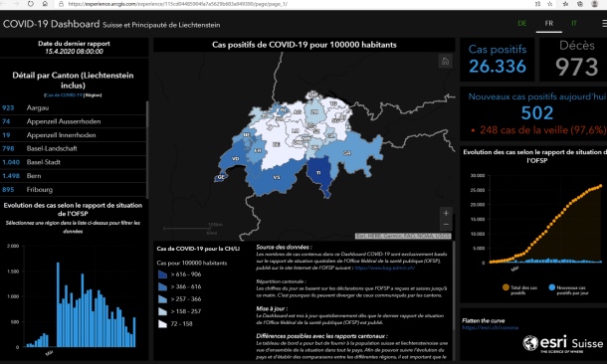Screen dimensions: 607x364
Task: Reload the page with browser refresh icon
Action: click(x=31, y=4)
